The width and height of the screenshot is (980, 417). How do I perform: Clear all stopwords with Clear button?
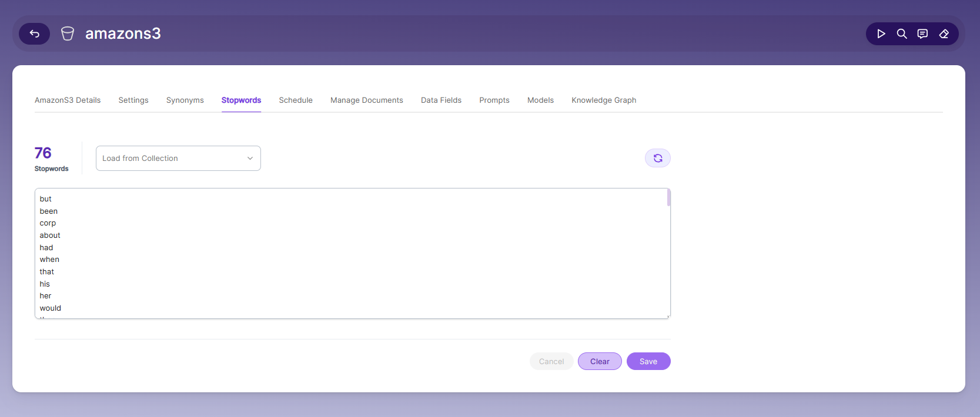tap(600, 361)
